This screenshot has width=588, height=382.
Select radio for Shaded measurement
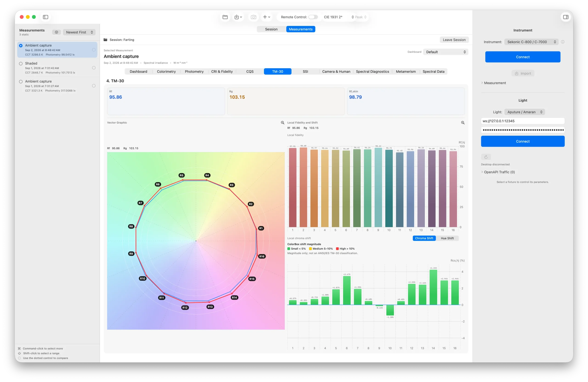(x=21, y=64)
